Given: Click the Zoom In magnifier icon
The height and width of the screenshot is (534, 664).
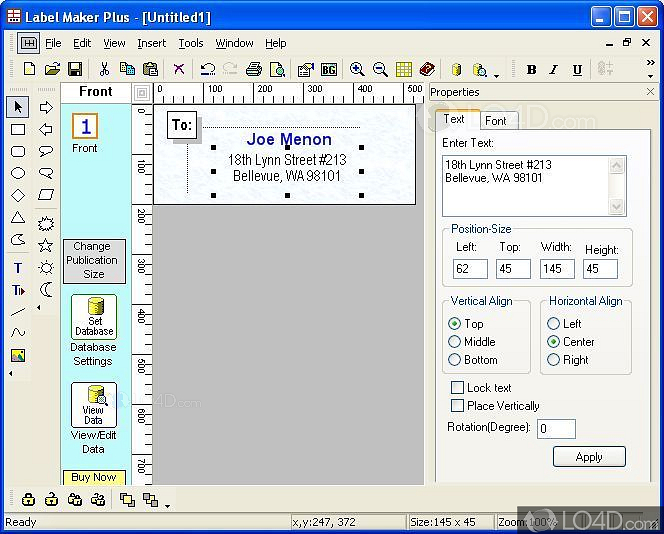Looking at the screenshot, I should [357, 70].
